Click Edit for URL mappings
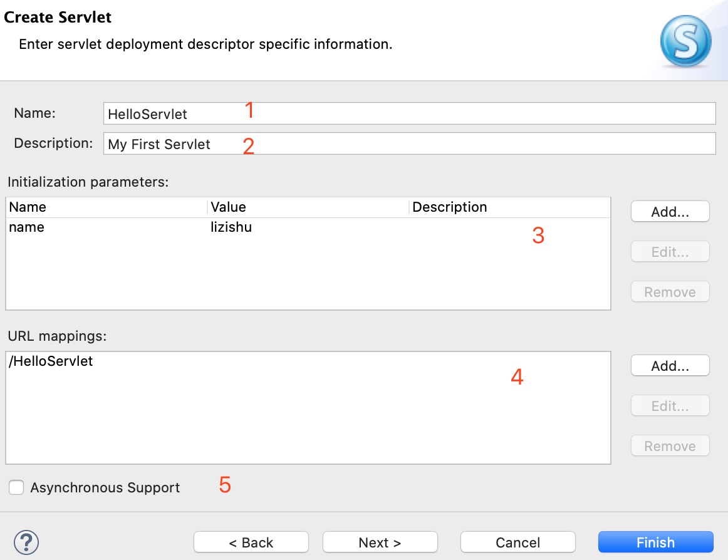The width and height of the screenshot is (728, 560). [670, 406]
